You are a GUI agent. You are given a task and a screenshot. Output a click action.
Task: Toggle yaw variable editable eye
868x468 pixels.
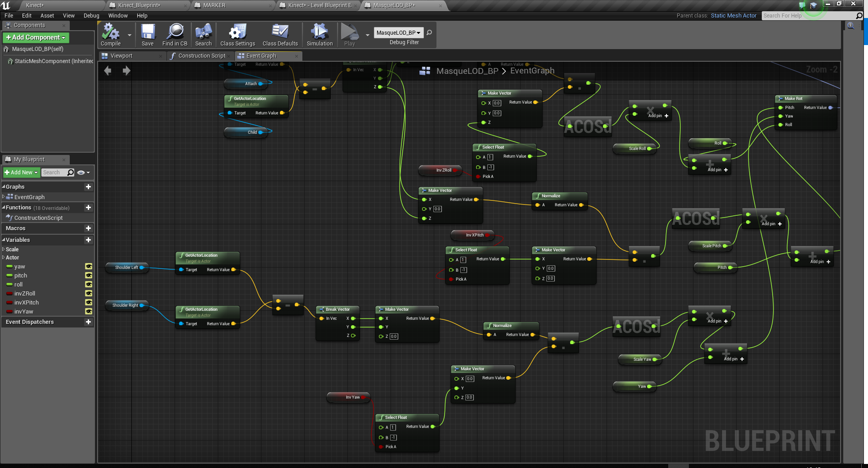pos(89,266)
